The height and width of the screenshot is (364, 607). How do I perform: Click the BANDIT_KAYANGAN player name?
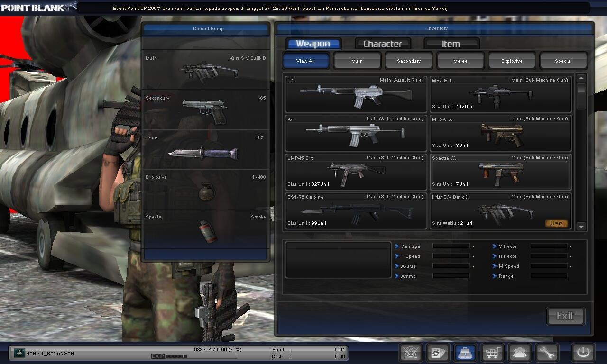[x=50, y=353]
